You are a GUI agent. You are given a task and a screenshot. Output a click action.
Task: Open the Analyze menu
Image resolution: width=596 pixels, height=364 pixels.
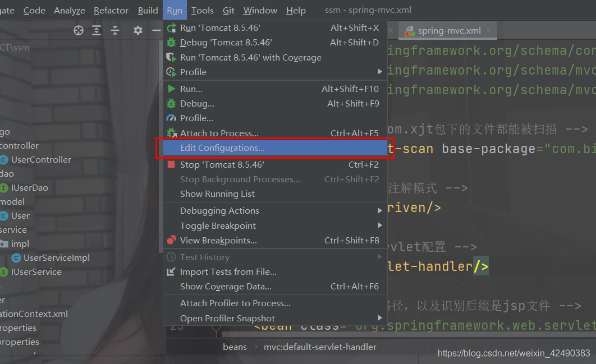[x=70, y=10]
